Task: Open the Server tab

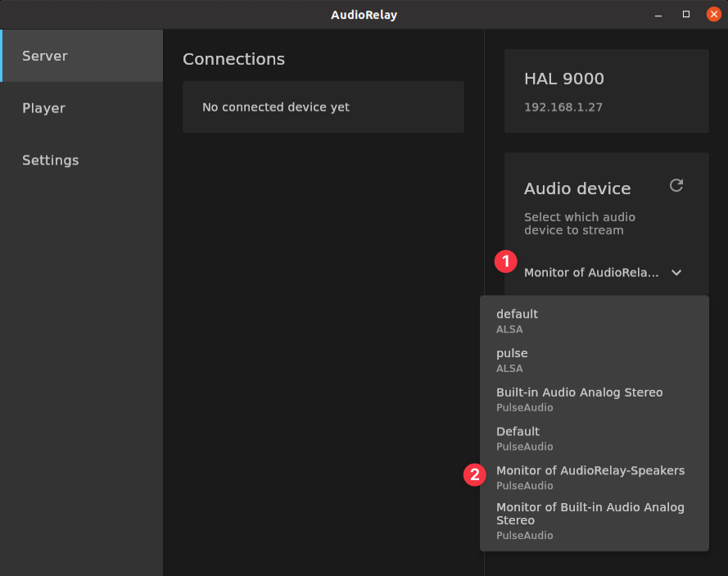Action: tap(82, 56)
